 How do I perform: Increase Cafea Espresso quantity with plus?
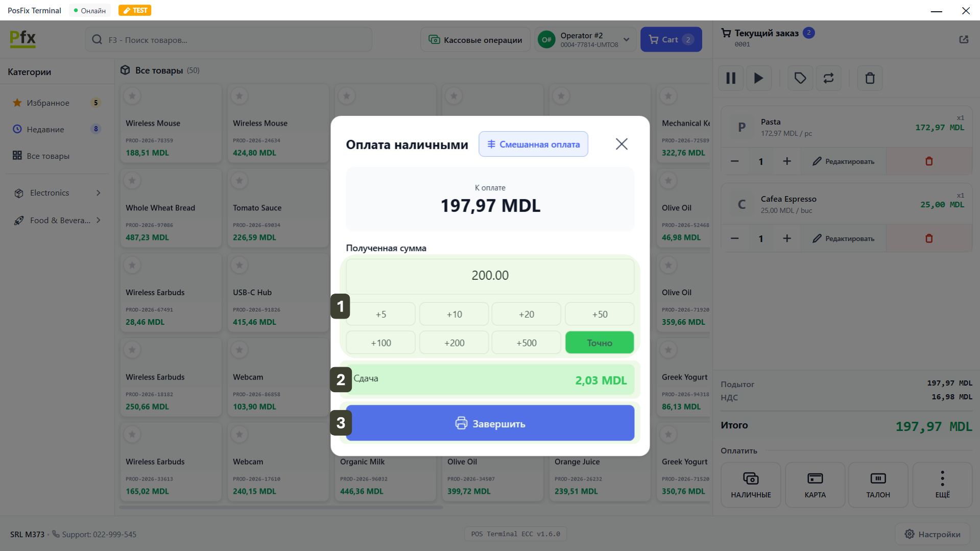coord(787,238)
